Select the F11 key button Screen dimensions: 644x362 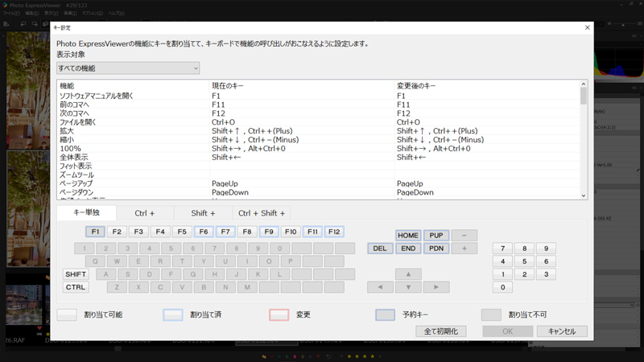312,232
